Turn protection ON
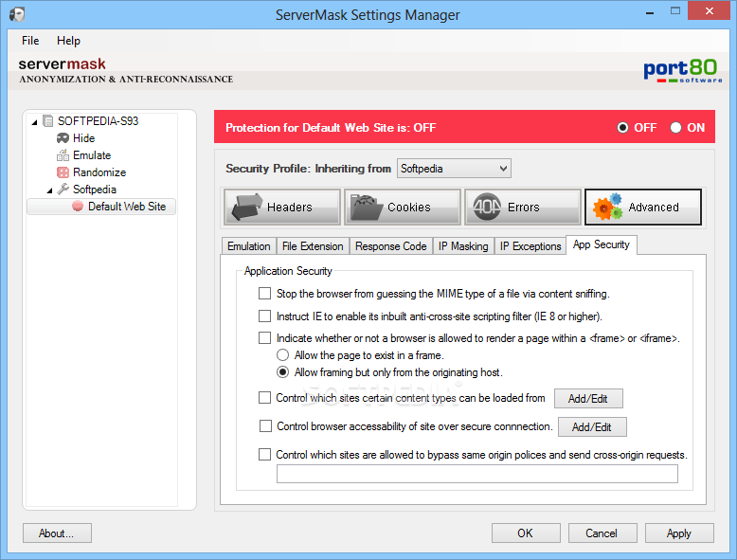The height and width of the screenshot is (560, 737). [x=675, y=127]
